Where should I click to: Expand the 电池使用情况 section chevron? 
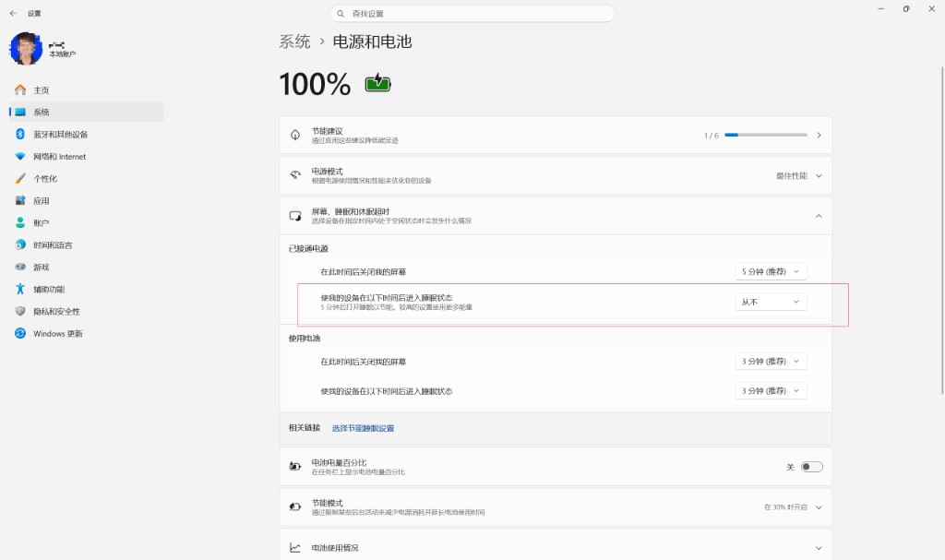[x=819, y=548]
